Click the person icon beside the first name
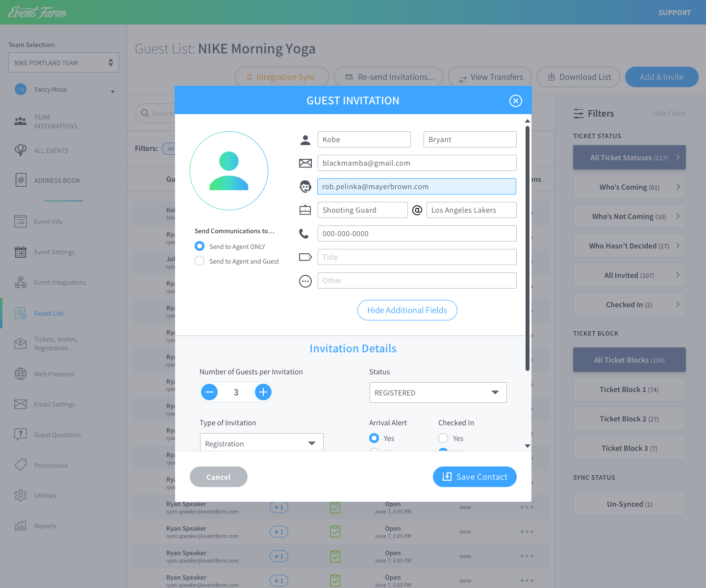This screenshot has height=588, width=706. [305, 140]
